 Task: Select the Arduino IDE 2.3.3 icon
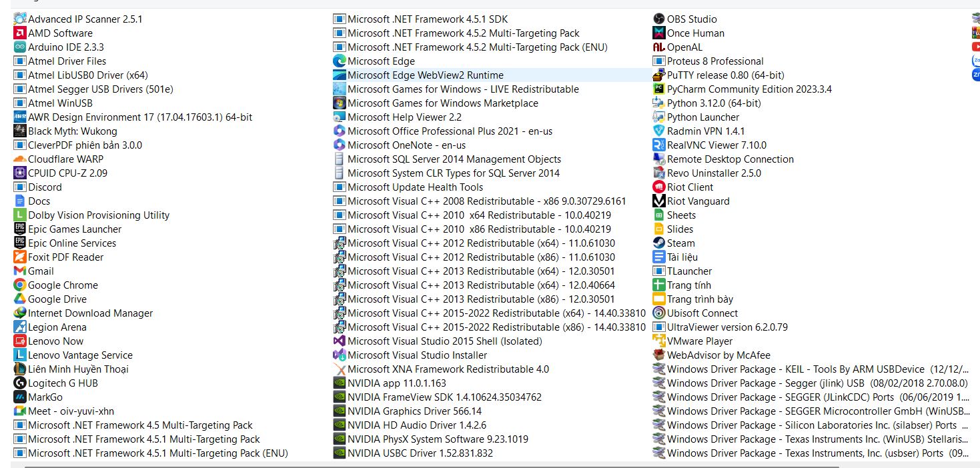coord(20,47)
